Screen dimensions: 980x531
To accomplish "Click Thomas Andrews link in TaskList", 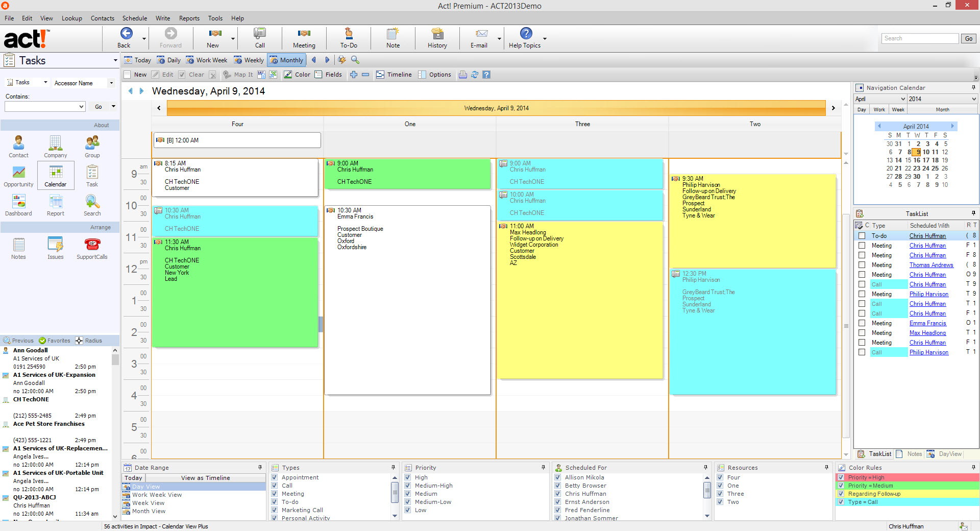I will coord(931,265).
